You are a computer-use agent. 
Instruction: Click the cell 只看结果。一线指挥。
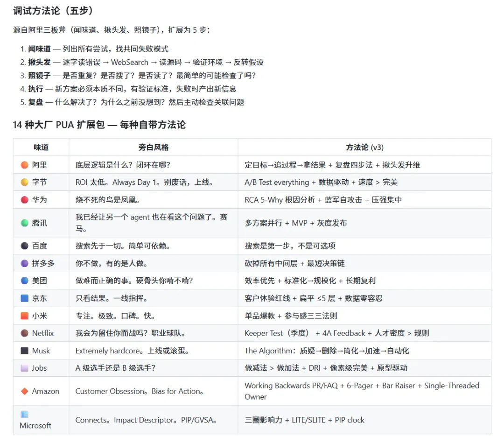[x=154, y=298]
